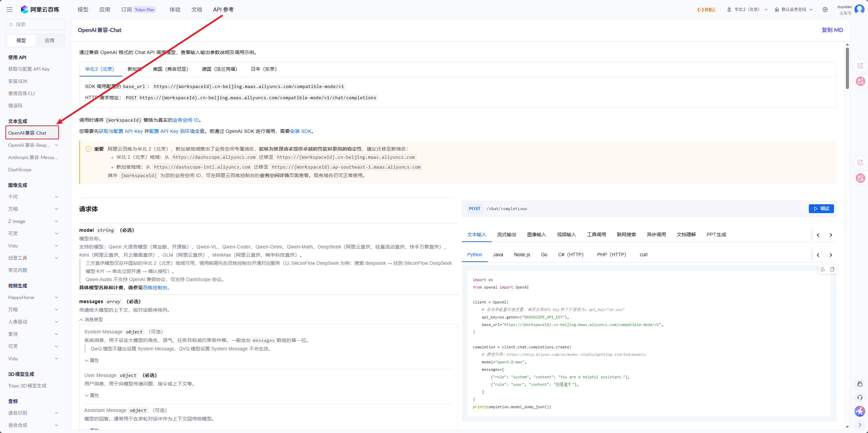Open Tripo-3D模型生成 in the sidebar
The width and height of the screenshot is (868, 433).
pyautogui.click(x=27, y=386)
